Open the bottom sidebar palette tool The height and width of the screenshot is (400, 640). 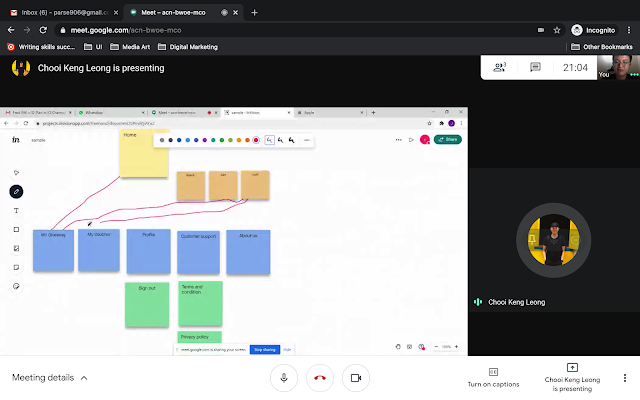[16, 286]
